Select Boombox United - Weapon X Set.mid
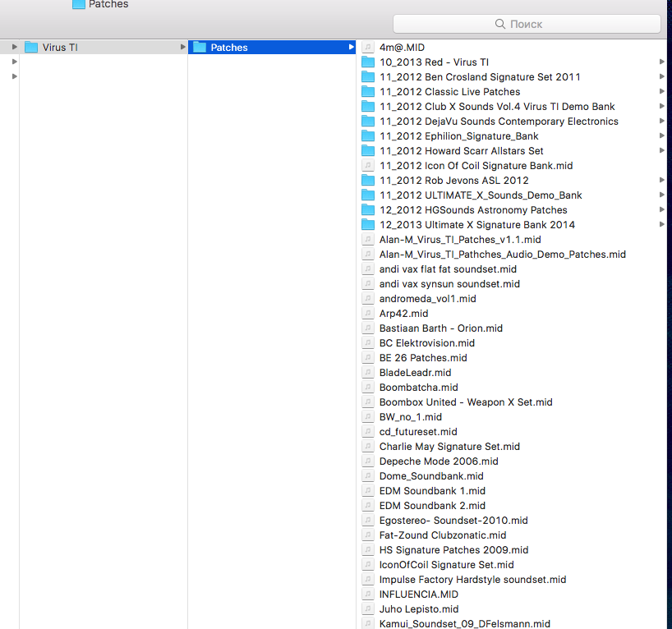This screenshot has width=672, height=629. (466, 402)
